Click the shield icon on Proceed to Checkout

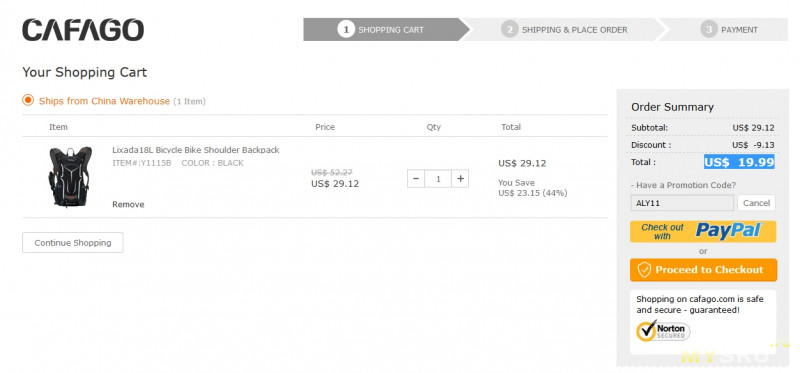click(644, 270)
